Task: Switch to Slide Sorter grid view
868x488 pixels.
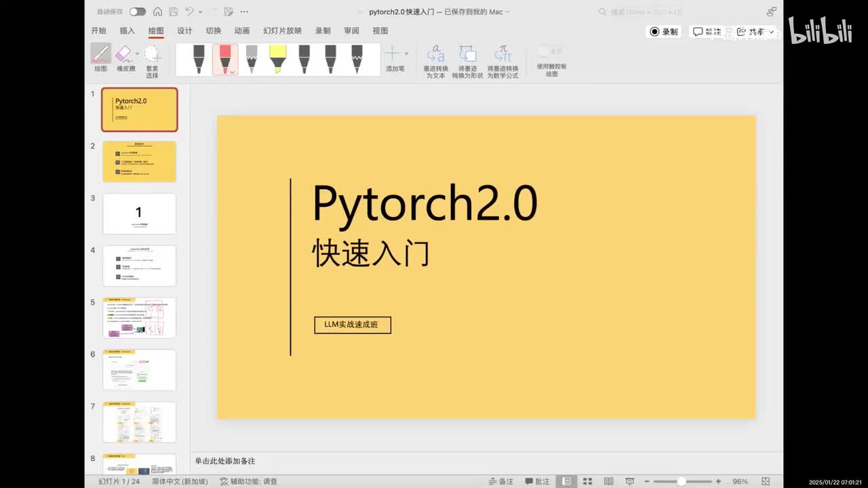Action: coord(588,481)
